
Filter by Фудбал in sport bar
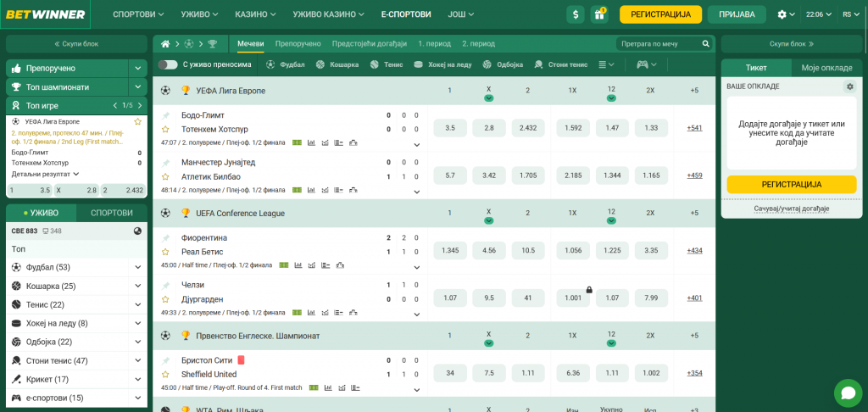coord(286,64)
